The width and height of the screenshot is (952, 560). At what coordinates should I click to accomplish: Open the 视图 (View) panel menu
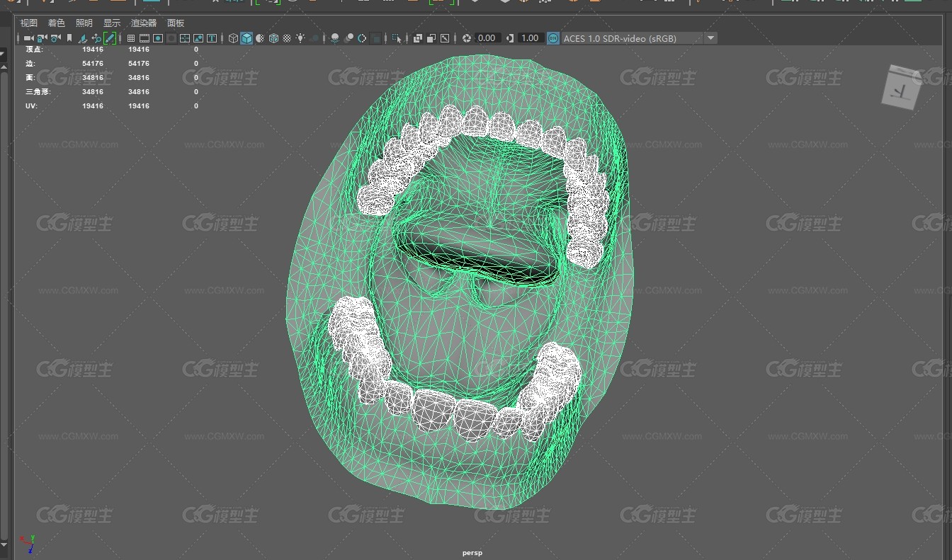(28, 23)
